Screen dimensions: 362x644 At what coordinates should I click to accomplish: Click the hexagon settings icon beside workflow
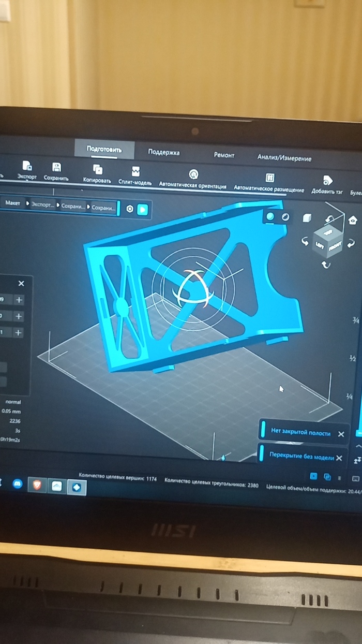(129, 209)
